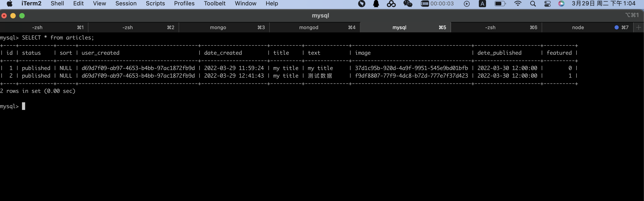Click the dete_published column header
Screen dimensions: 644x201
499,53
